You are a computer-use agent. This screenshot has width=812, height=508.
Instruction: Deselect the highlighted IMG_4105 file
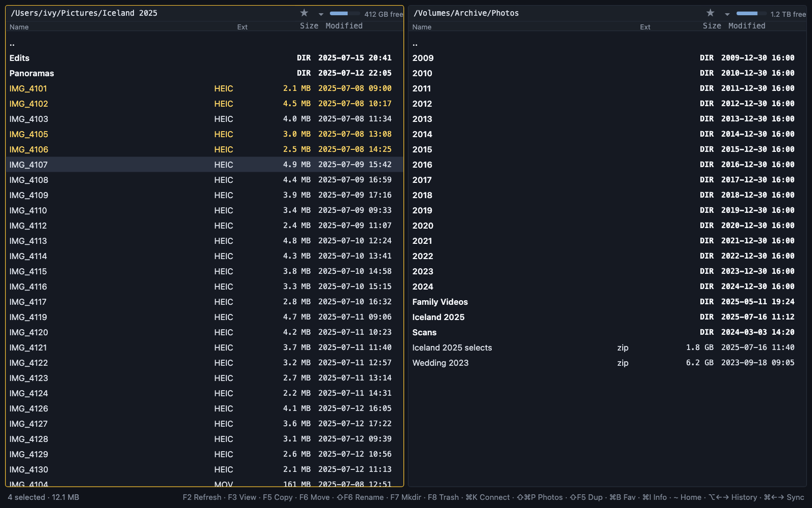(x=205, y=134)
